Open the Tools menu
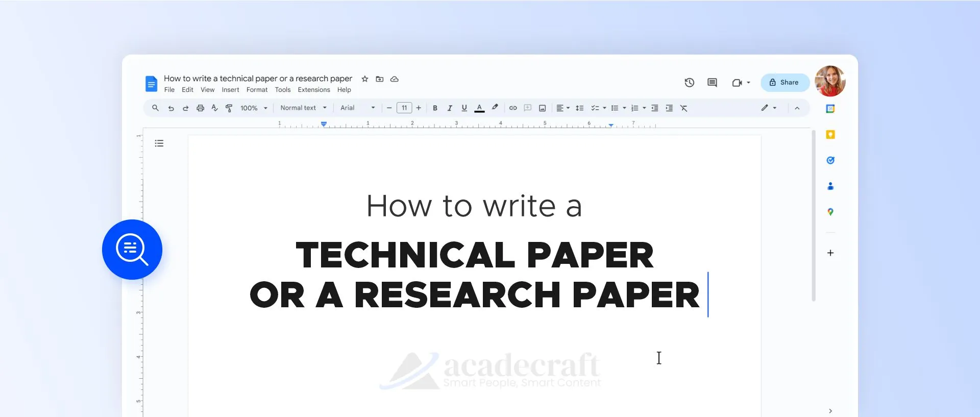 point(283,90)
